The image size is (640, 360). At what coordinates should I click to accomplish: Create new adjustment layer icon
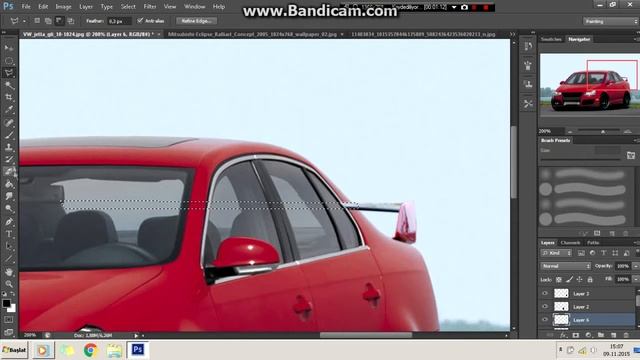588,335
